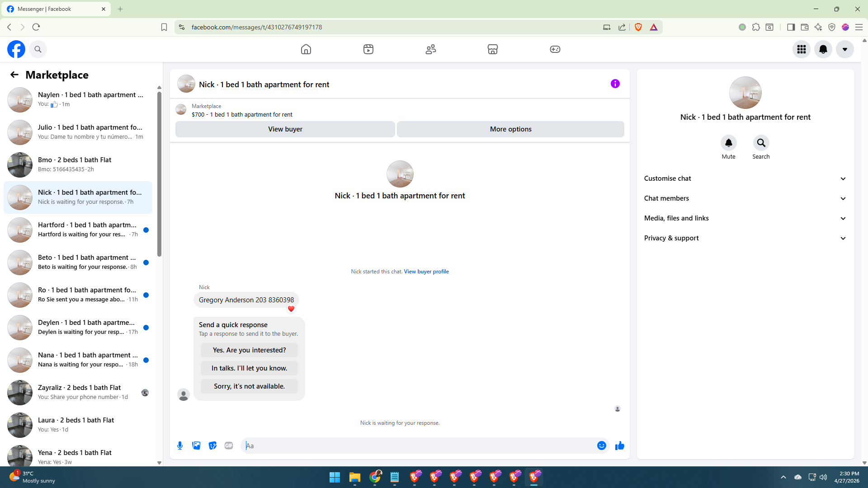Go back from Marketplace chat list

tap(14, 75)
